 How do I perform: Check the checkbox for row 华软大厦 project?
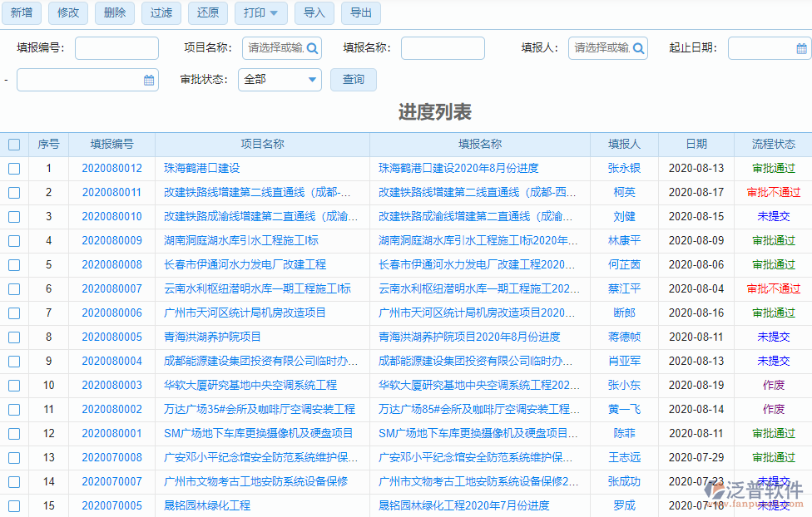pos(13,384)
